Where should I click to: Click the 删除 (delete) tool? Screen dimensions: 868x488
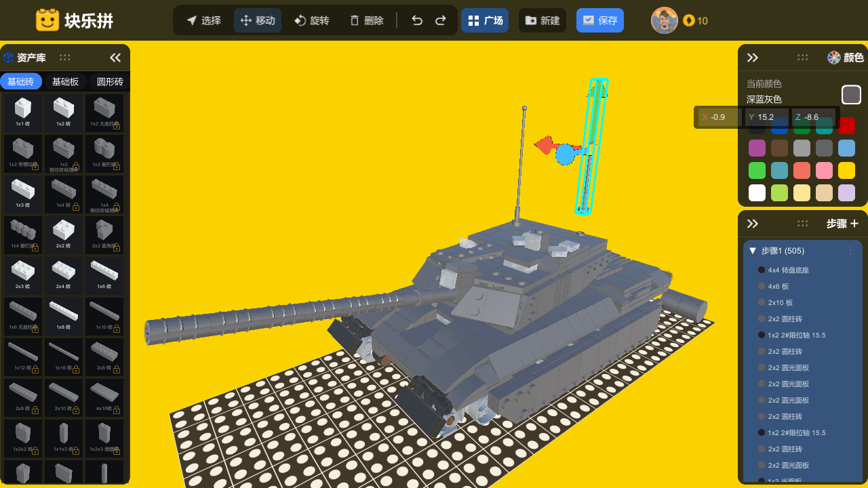(x=366, y=20)
